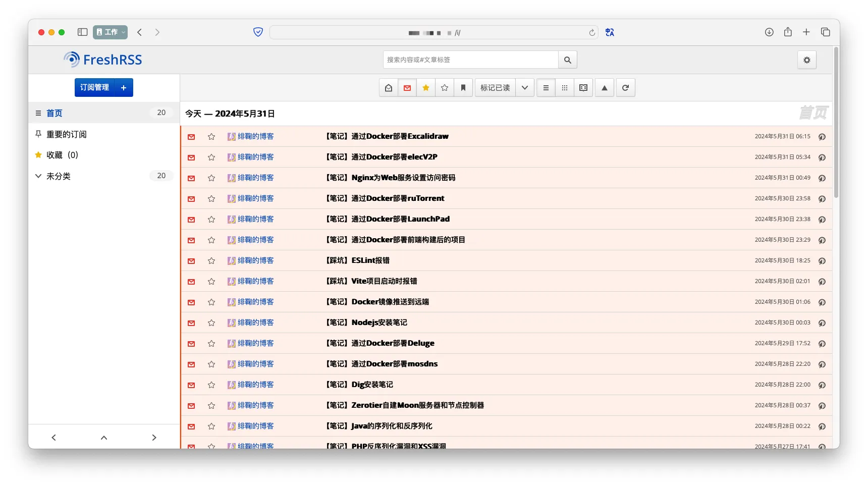Open FreshRSS settings gear icon

click(x=806, y=60)
